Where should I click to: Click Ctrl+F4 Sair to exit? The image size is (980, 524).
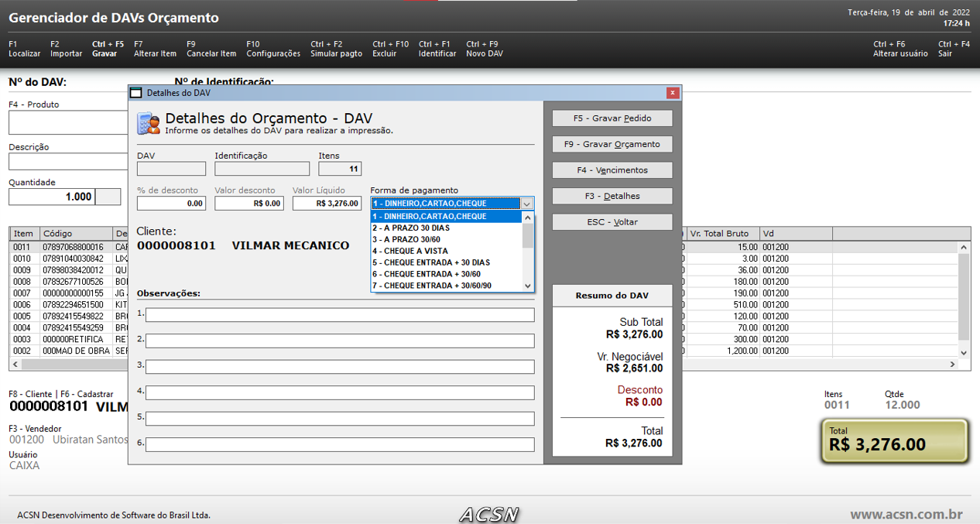pyautogui.click(x=954, y=50)
